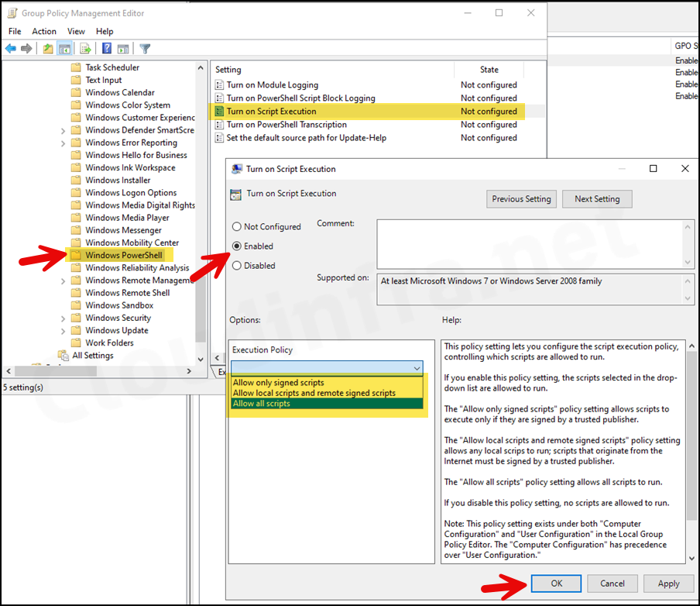
Task: Click the All Settings icon in tree
Action: [x=63, y=355]
